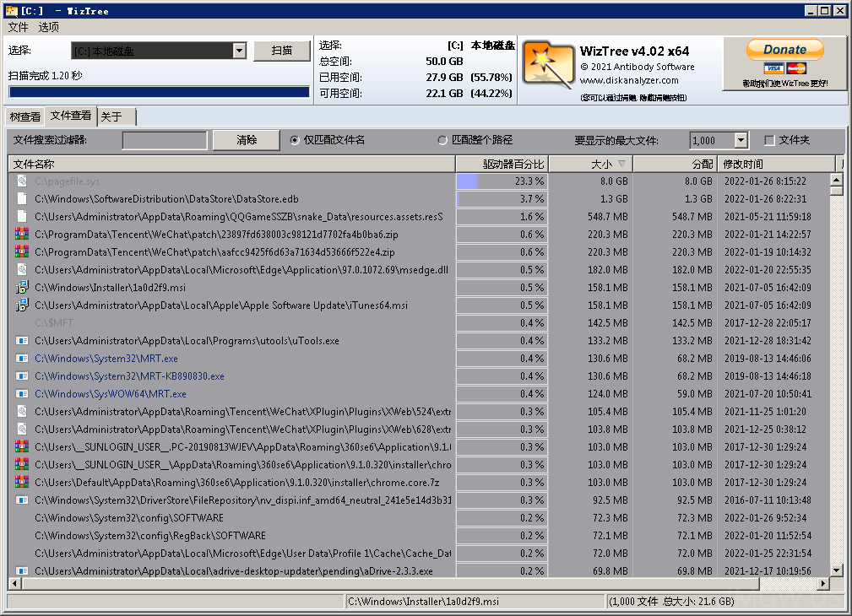Image resolution: width=852 pixels, height=616 pixels.
Task: Switch to the About tab
Action: tap(117, 116)
